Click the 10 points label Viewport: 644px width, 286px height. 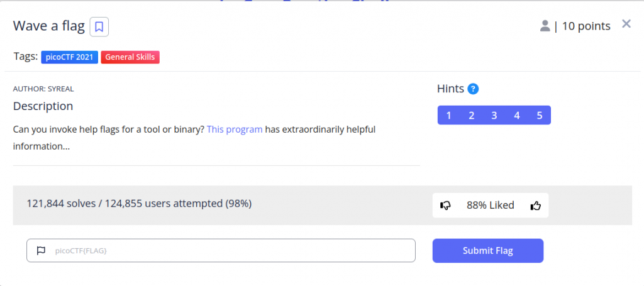point(586,26)
